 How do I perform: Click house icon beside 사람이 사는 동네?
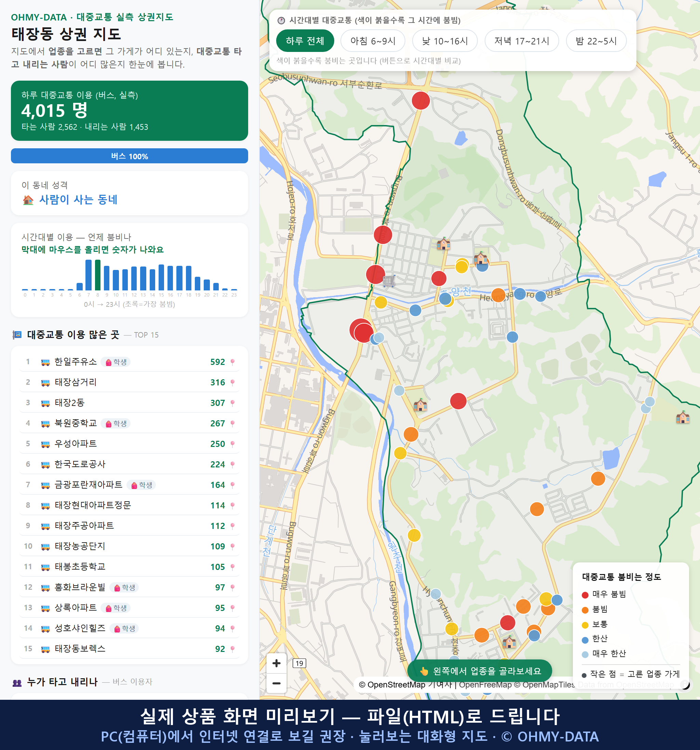[x=28, y=200]
